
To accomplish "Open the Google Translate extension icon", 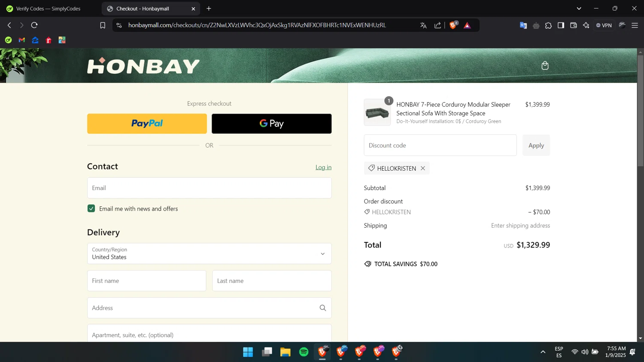I will [523, 25].
